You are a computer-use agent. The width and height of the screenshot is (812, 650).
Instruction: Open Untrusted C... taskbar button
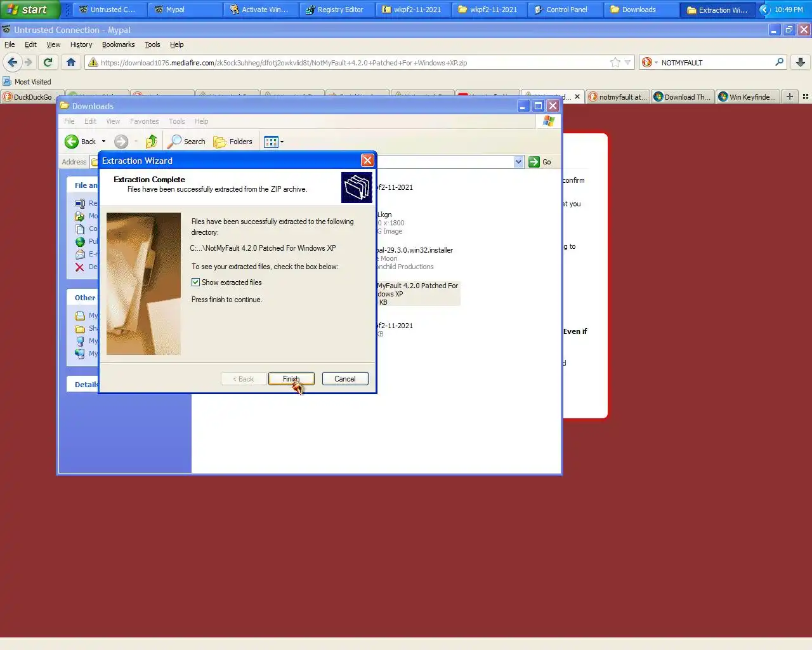click(108, 10)
